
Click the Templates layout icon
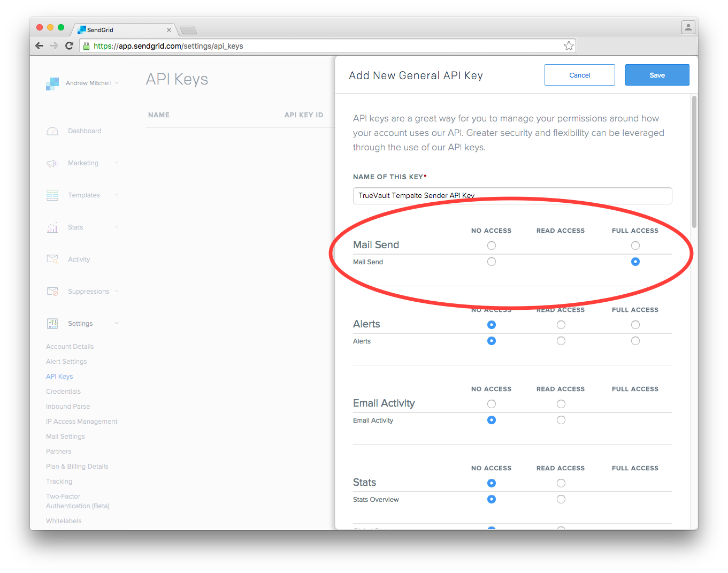pyautogui.click(x=52, y=195)
